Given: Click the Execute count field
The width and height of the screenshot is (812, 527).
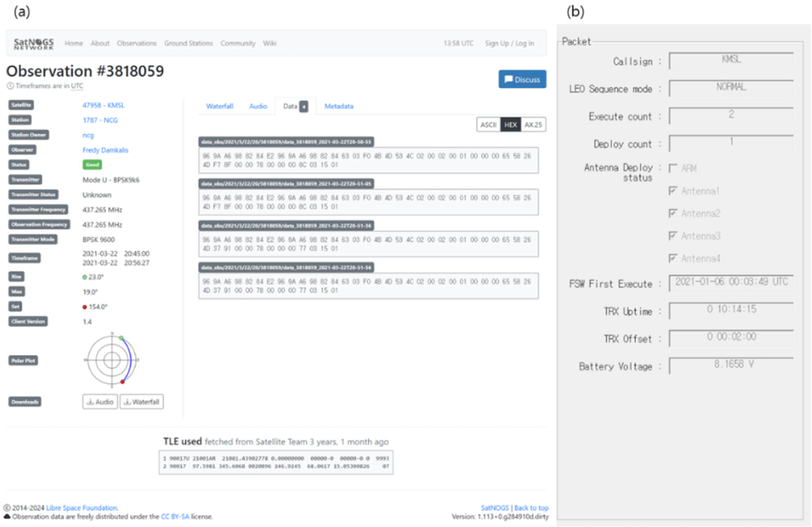Looking at the screenshot, I should pyautogui.click(x=731, y=115).
